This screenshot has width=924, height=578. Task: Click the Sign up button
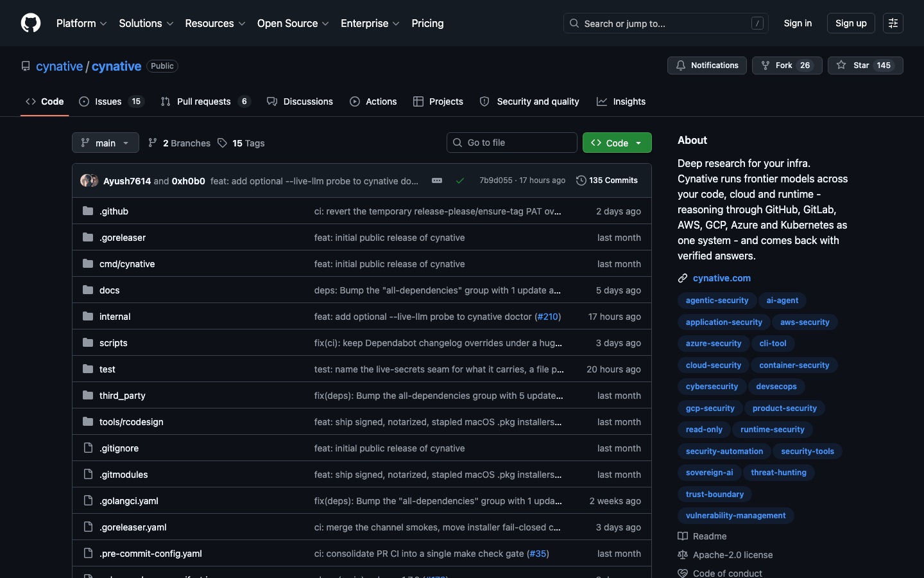tap(851, 23)
